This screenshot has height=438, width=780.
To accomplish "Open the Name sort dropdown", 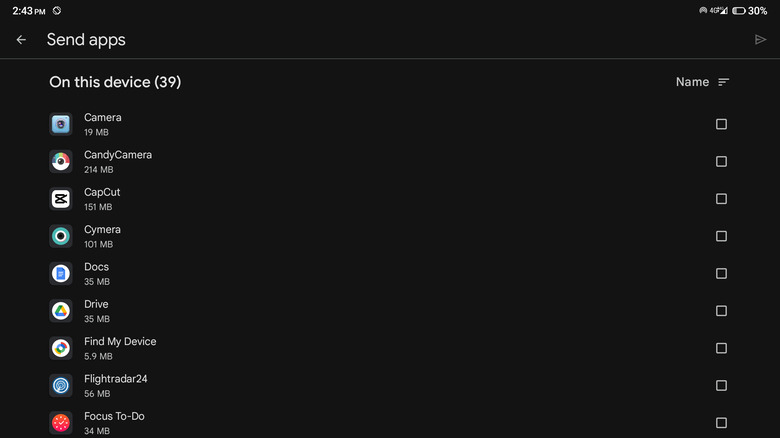I will [x=692, y=82].
